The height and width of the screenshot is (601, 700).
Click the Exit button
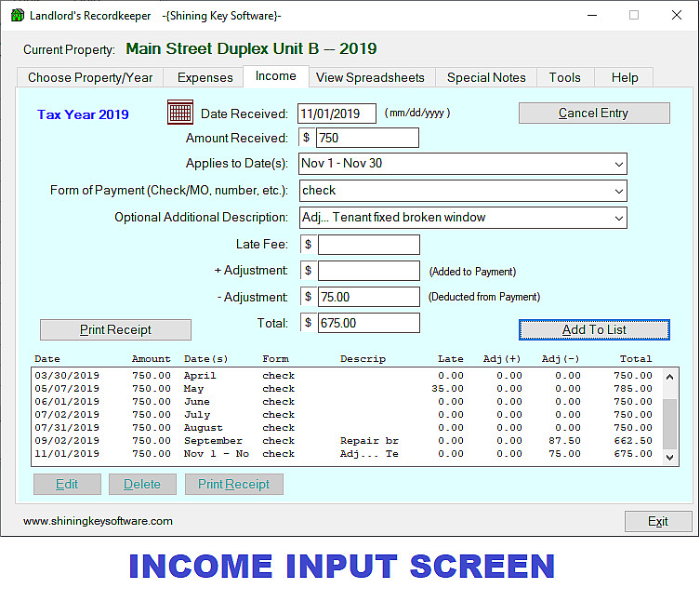tap(658, 522)
